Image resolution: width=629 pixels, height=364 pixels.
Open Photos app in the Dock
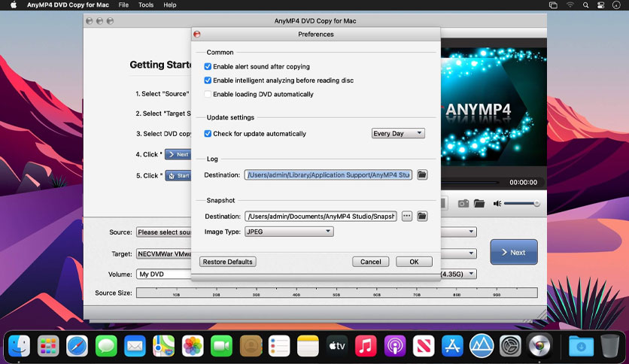point(193,345)
